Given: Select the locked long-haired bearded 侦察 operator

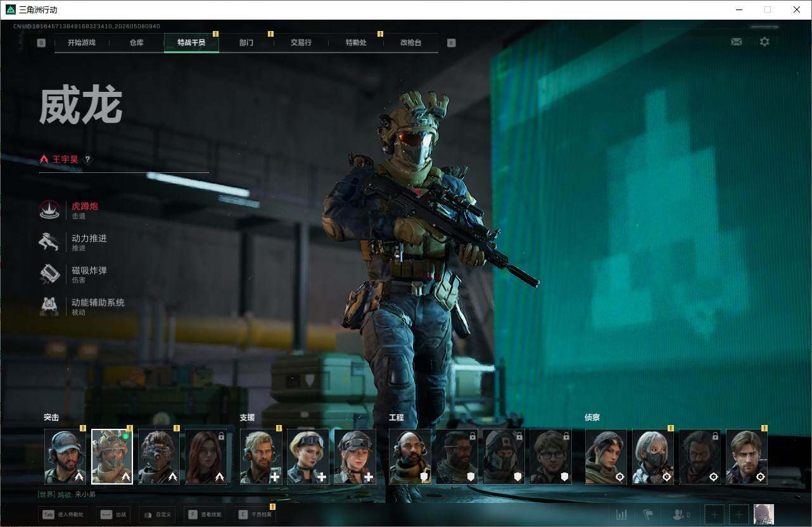Looking at the screenshot, I should coord(700,457).
